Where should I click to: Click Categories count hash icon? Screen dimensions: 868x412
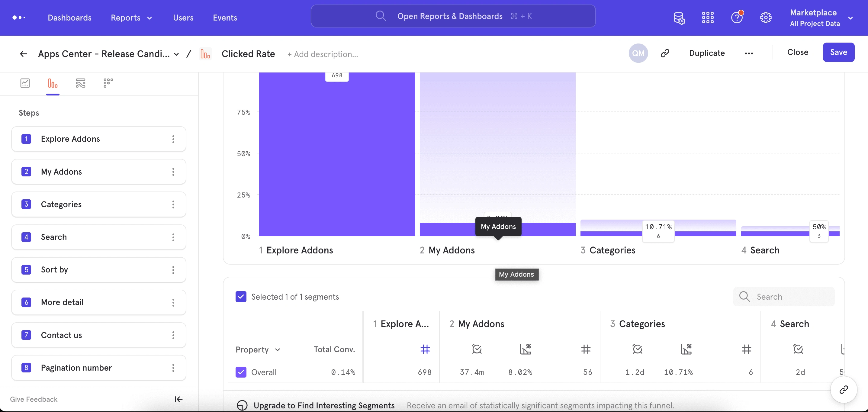[x=746, y=349]
